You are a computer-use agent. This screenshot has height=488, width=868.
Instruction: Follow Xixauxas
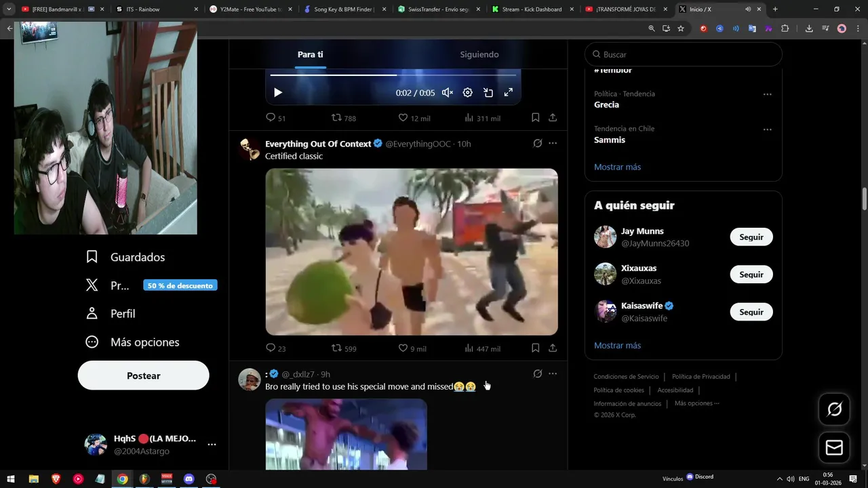click(x=751, y=274)
